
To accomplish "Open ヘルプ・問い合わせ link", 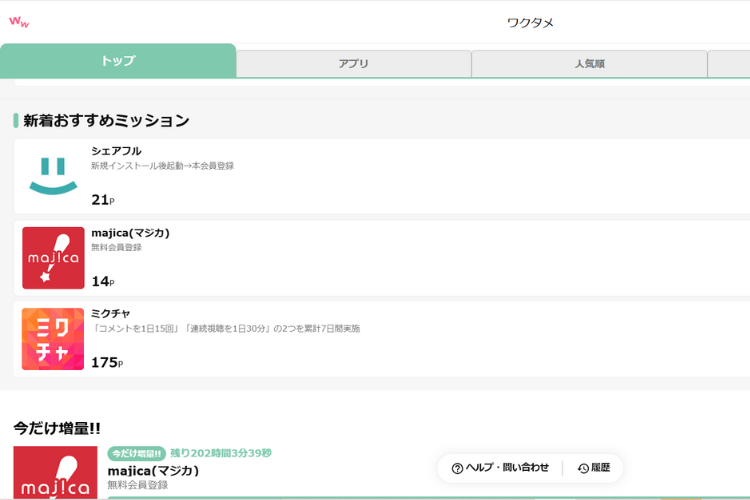I will 500,468.
